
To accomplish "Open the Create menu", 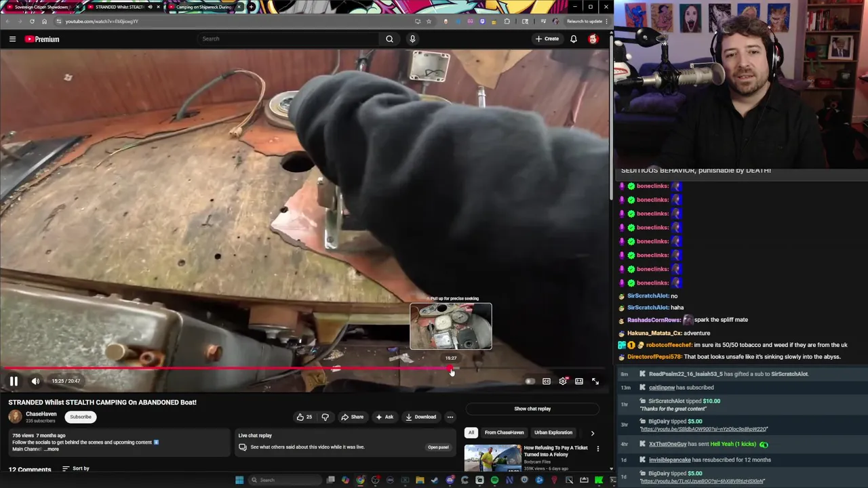I will tap(547, 39).
